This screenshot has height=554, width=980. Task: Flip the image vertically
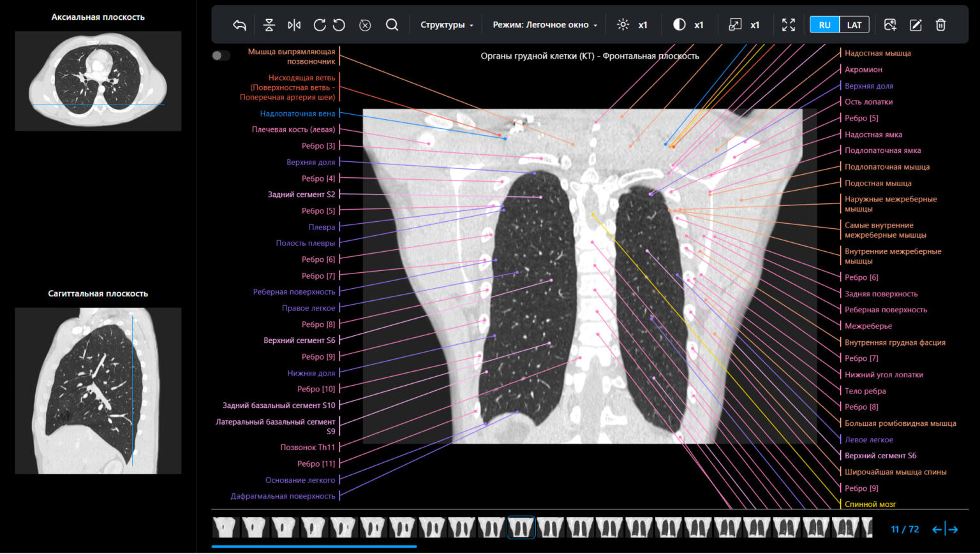pos(269,25)
